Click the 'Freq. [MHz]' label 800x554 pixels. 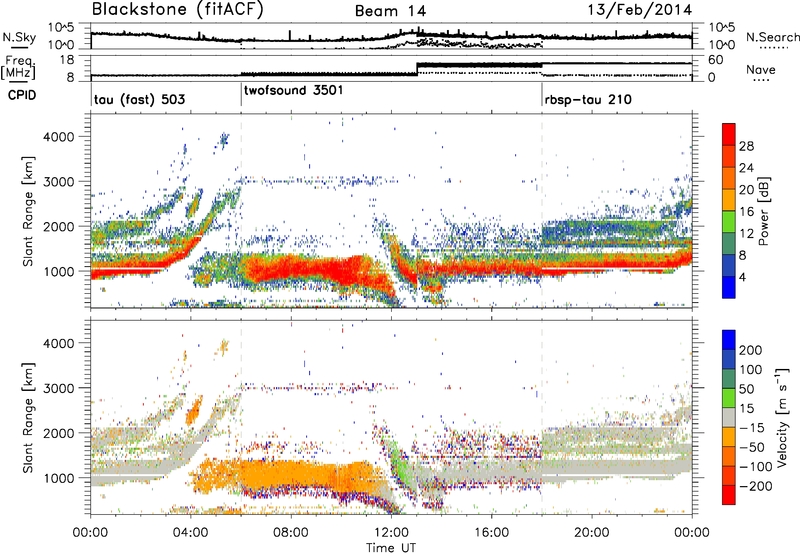coord(18,67)
